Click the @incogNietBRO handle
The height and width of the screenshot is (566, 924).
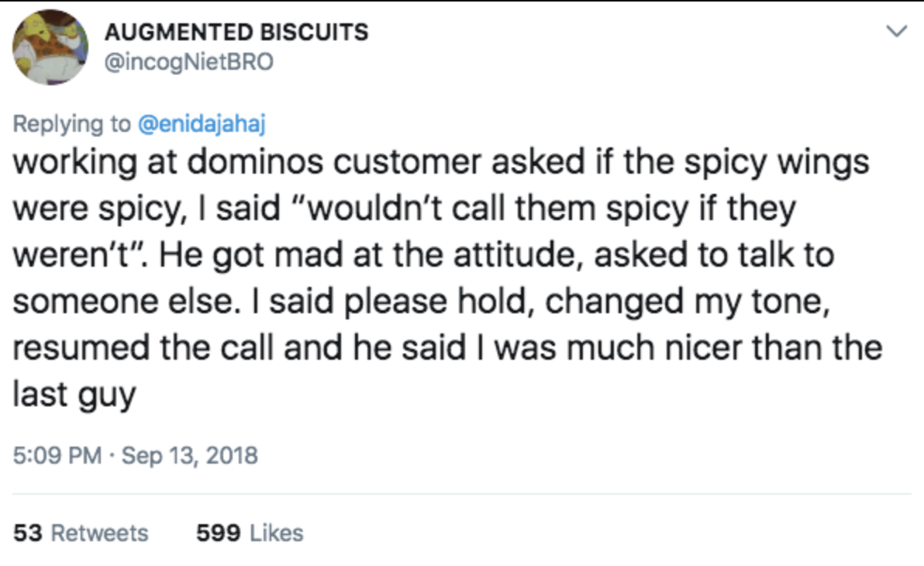188,62
